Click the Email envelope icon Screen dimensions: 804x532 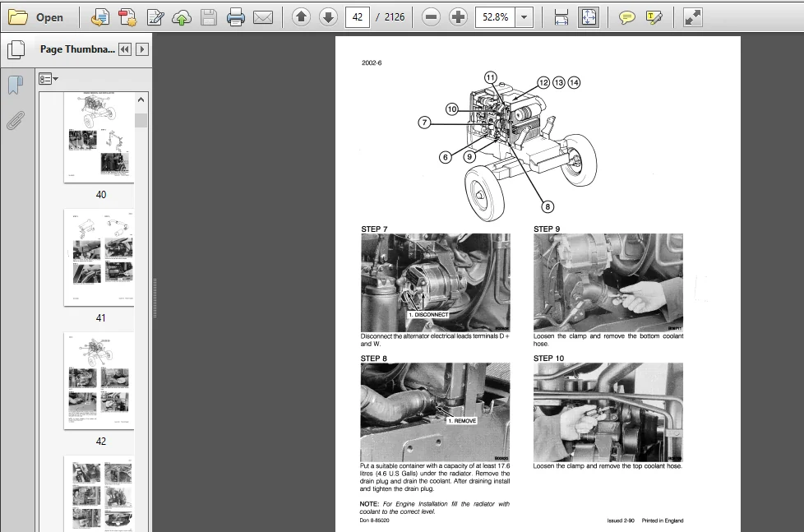[x=263, y=17]
